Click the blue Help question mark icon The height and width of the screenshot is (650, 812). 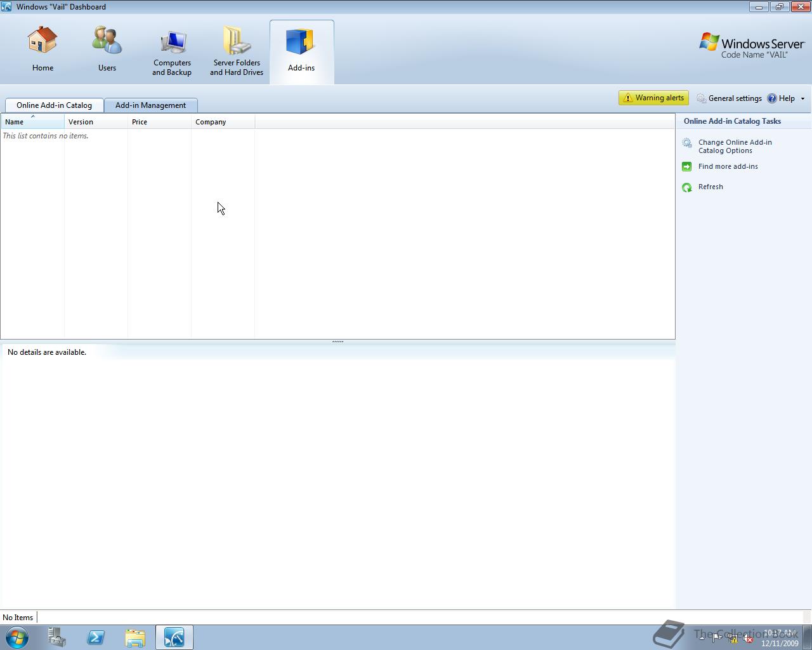click(772, 98)
